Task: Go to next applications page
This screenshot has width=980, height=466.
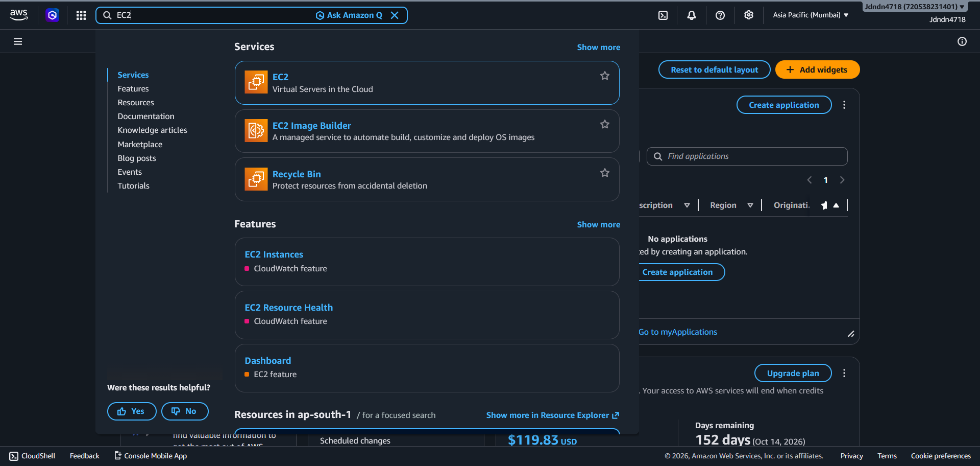Action: click(x=842, y=180)
